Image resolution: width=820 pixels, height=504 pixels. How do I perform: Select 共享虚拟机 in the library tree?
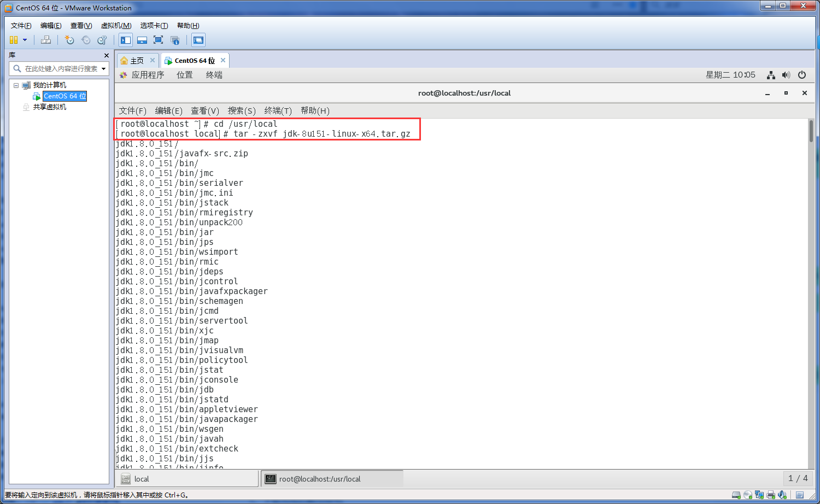50,107
